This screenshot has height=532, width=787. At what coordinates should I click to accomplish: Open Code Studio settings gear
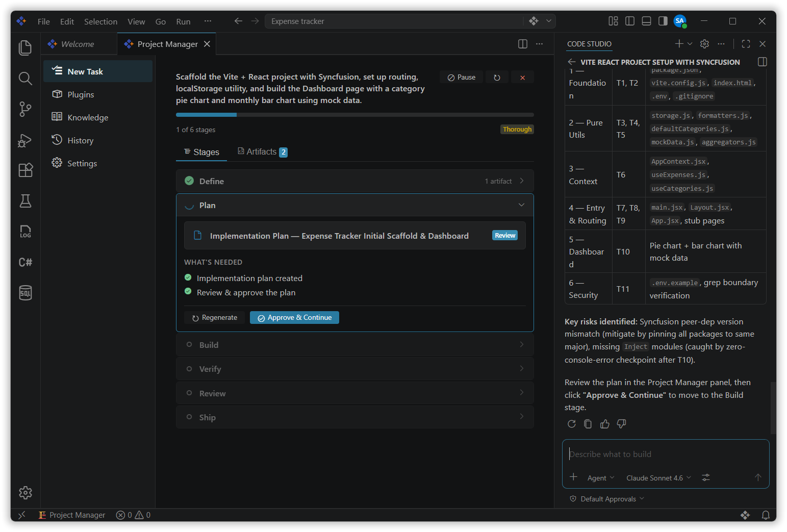(x=704, y=44)
